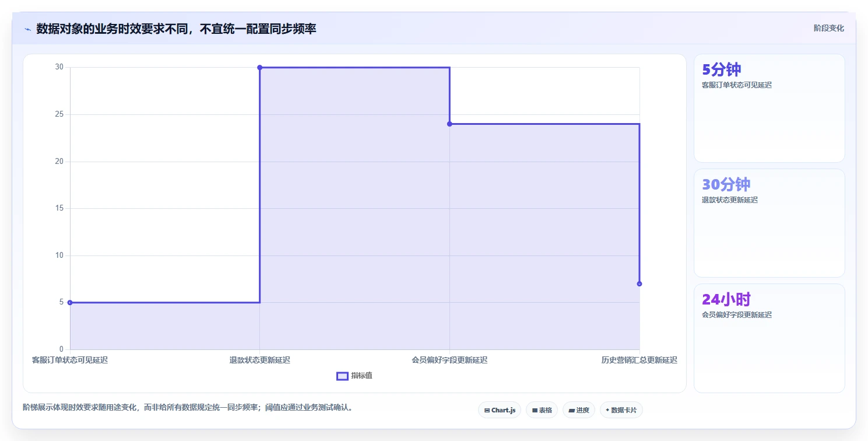Click the y-axis tick label 20
The height and width of the screenshot is (441, 868).
click(59, 162)
